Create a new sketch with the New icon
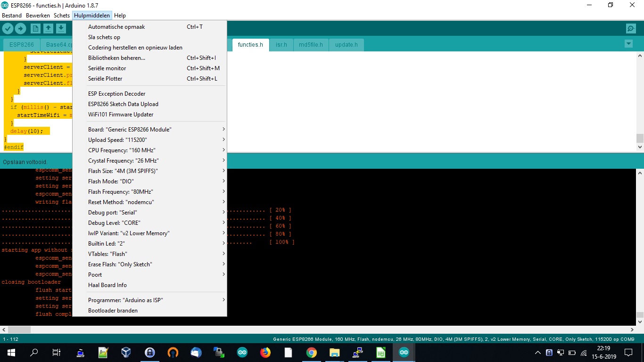The width and height of the screenshot is (644, 362). (35, 29)
